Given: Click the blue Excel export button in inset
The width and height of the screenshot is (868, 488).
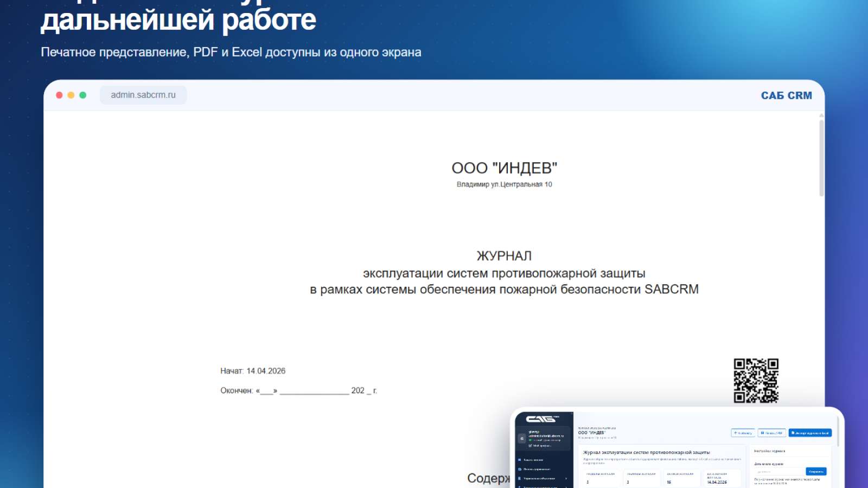Looking at the screenshot, I should click(810, 433).
